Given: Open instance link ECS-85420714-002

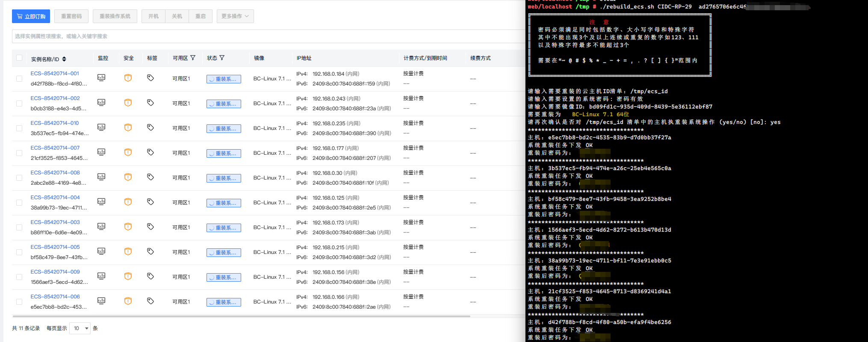Looking at the screenshot, I should [55, 98].
